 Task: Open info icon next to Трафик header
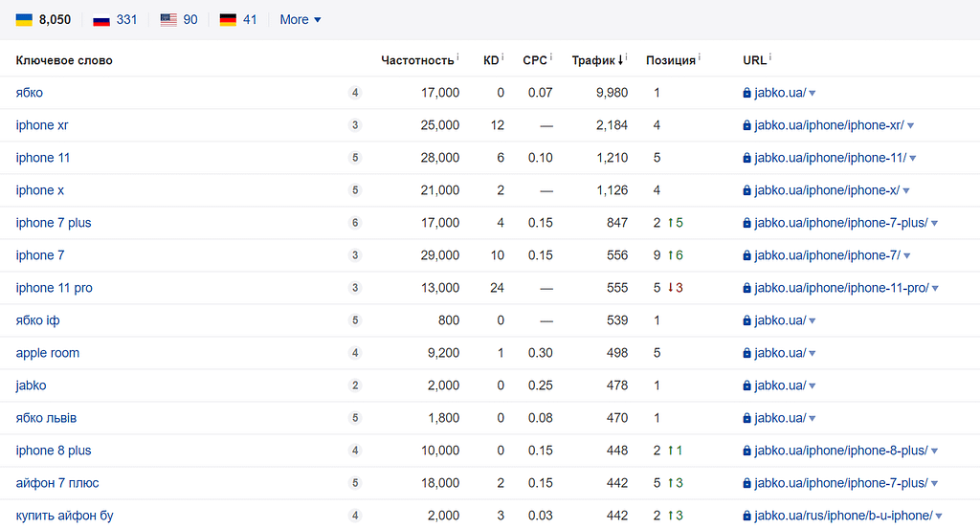pyautogui.click(x=626, y=56)
